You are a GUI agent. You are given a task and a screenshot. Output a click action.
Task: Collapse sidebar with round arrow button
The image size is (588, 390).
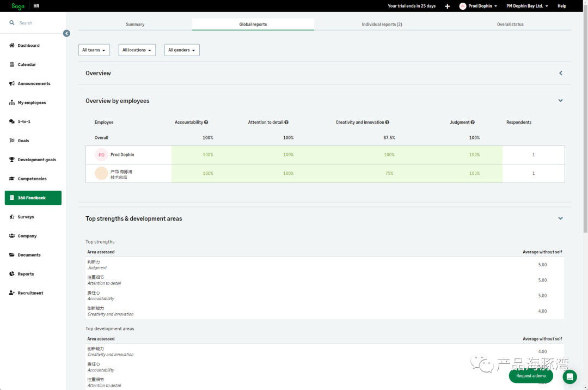point(66,33)
